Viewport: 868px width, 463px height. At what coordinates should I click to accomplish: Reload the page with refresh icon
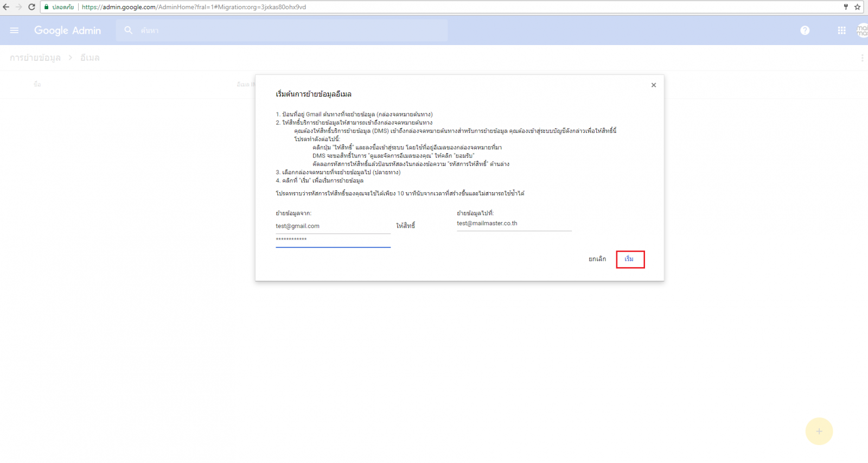point(31,7)
